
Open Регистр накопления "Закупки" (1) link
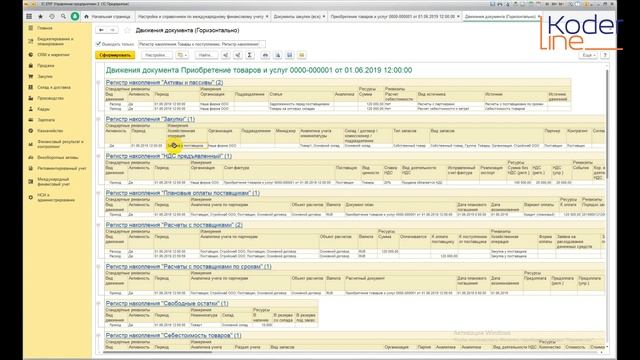click(x=150, y=119)
